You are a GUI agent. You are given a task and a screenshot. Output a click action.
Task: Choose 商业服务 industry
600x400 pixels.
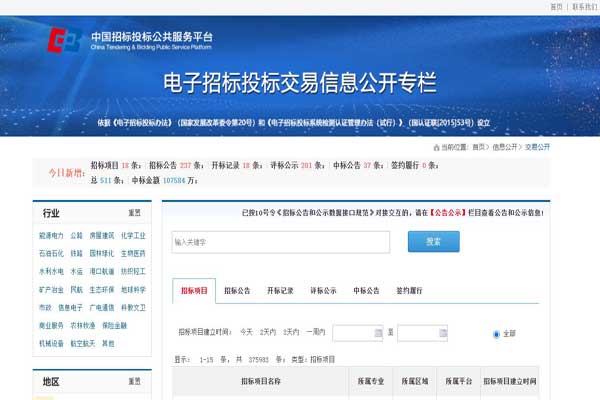click(x=51, y=325)
